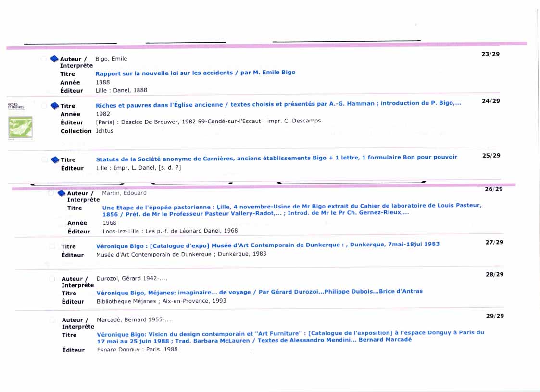Click author Durozoi, Gérard 1942-....
The height and width of the screenshot is (392, 540).
[132, 278]
